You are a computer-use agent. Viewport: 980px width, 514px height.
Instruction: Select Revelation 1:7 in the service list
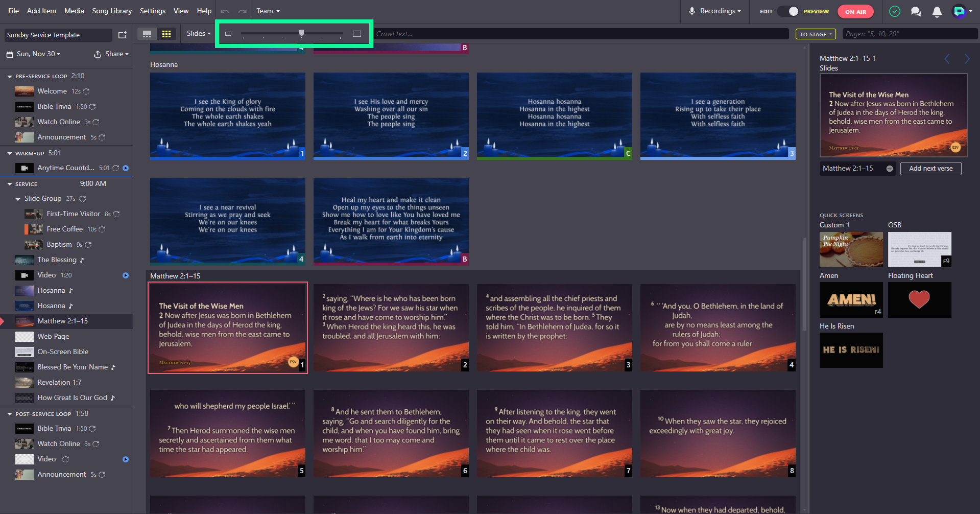(66, 382)
